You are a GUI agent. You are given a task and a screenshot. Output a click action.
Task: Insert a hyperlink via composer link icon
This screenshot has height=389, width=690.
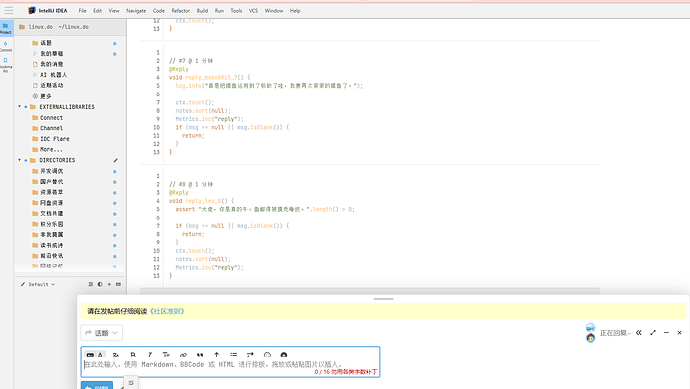click(183, 355)
